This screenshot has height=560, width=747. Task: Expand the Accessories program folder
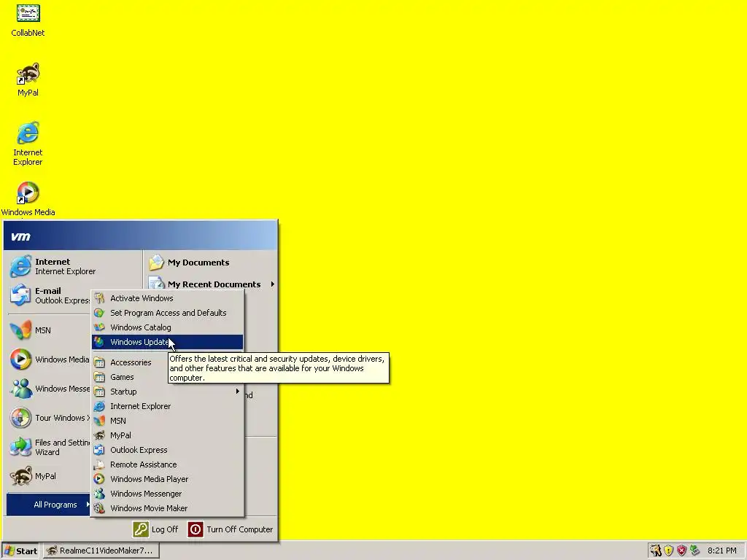click(130, 362)
